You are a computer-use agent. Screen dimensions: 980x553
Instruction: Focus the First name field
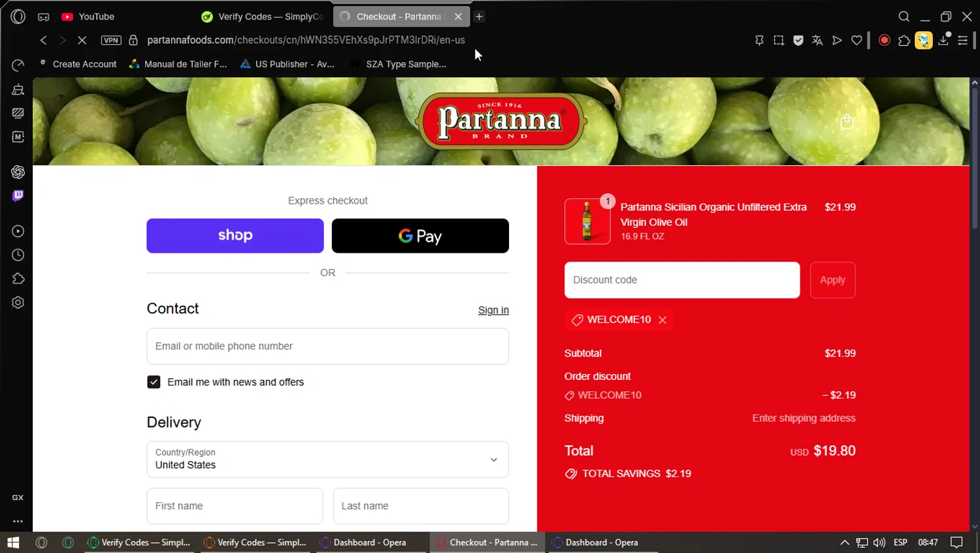(235, 506)
